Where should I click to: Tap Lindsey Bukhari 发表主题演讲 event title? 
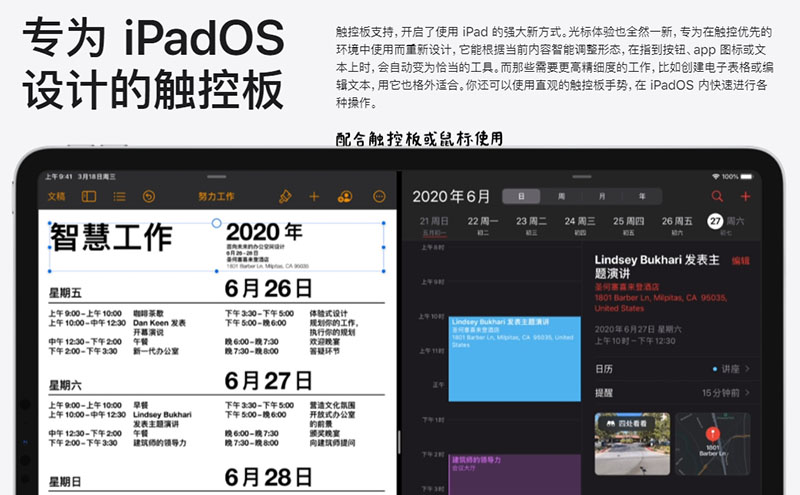pos(657,266)
